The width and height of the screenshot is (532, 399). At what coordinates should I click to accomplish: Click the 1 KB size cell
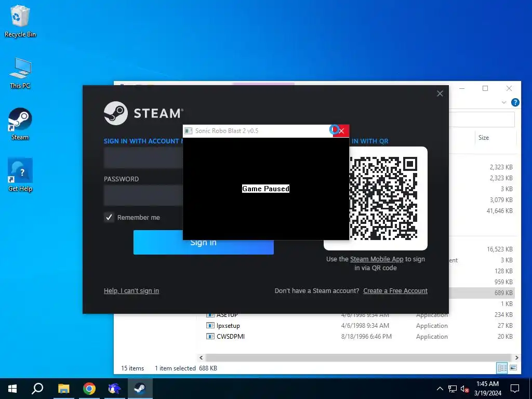[x=507, y=303]
